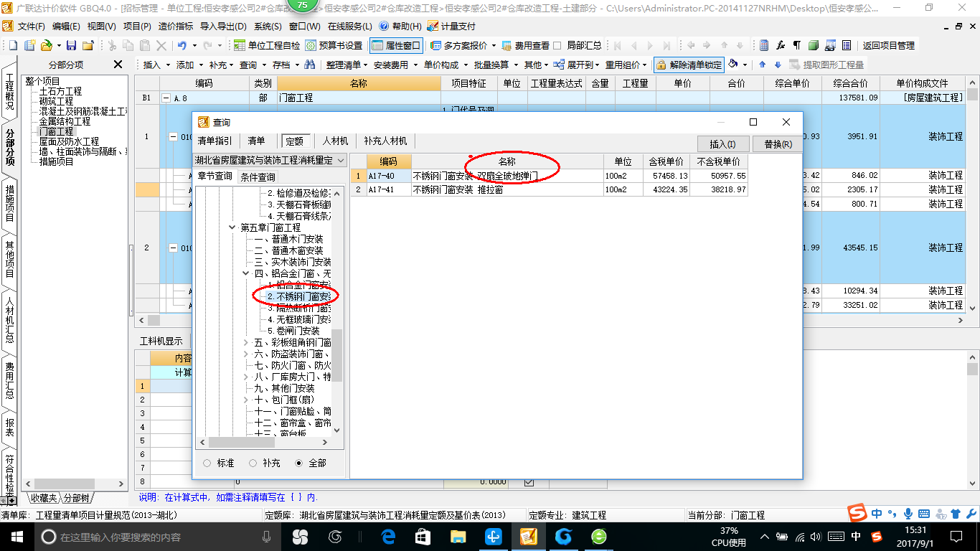980x551 pixels.
Task: Collapse 第五章门窗工程 tree node
Action: point(232,227)
